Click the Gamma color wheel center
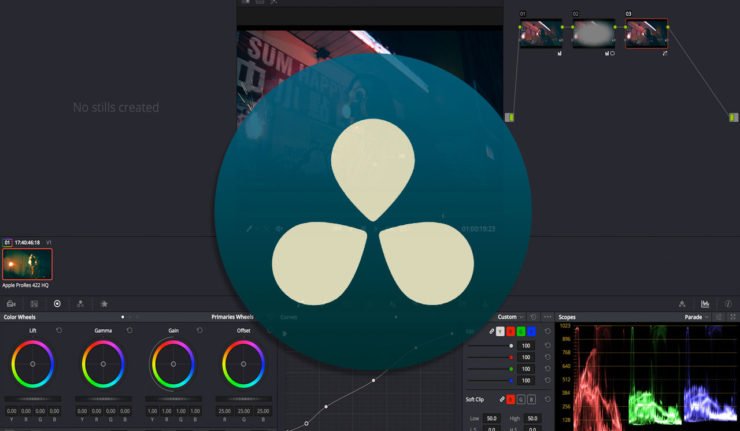The height and width of the screenshot is (431, 740). (x=103, y=364)
